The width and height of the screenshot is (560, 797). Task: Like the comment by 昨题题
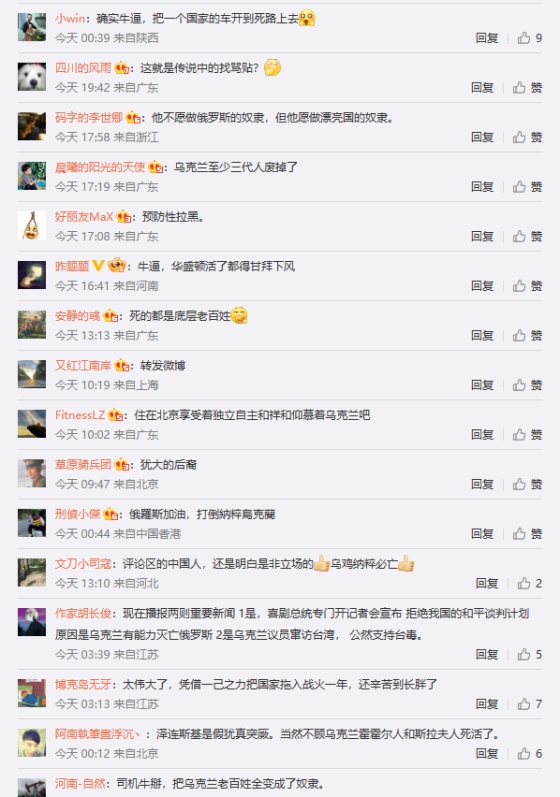(527, 286)
